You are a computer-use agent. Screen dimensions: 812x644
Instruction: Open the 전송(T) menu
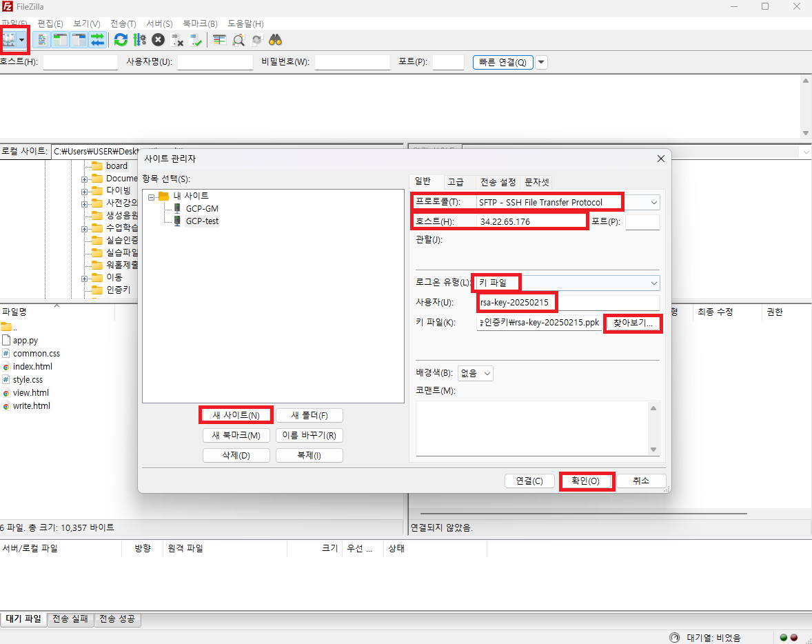123,24
